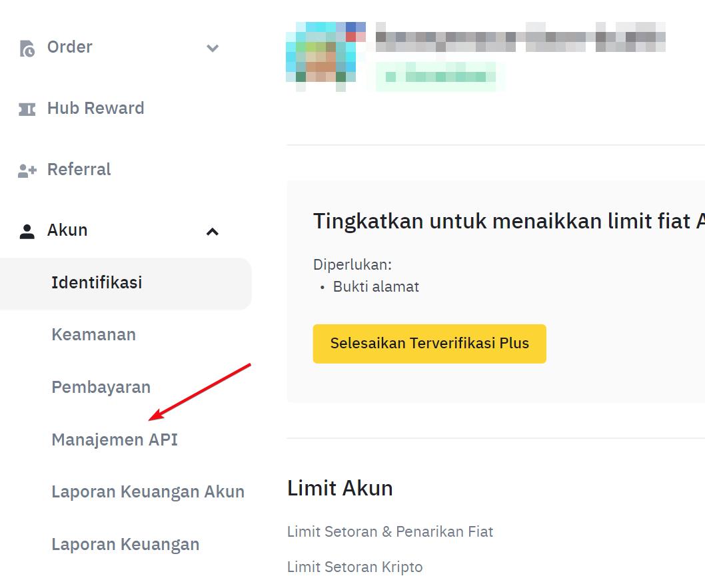The height and width of the screenshot is (588, 705).
Task: Open Manajemen API
Action: click(x=115, y=440)
